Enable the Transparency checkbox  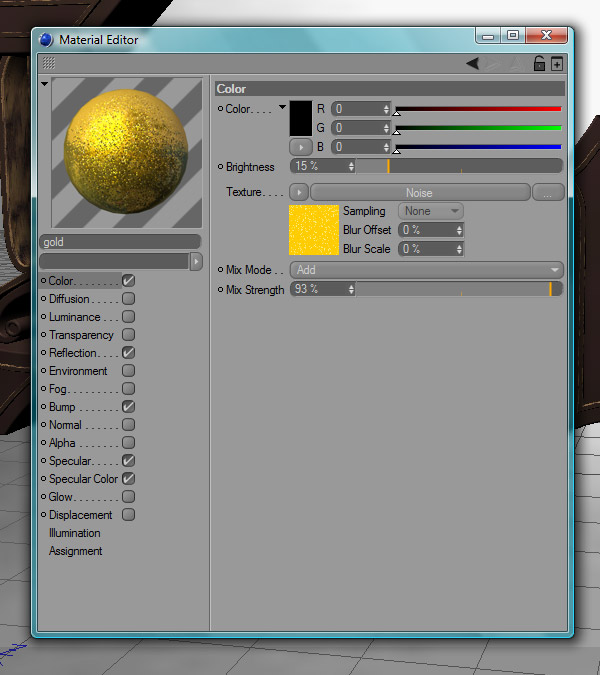click(x=128, y=334)
